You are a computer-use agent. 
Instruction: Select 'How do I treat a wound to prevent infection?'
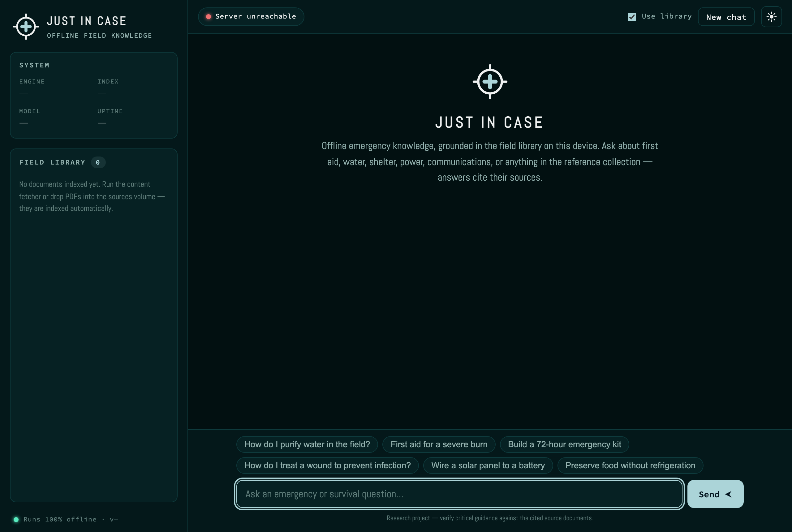[327, 465]
